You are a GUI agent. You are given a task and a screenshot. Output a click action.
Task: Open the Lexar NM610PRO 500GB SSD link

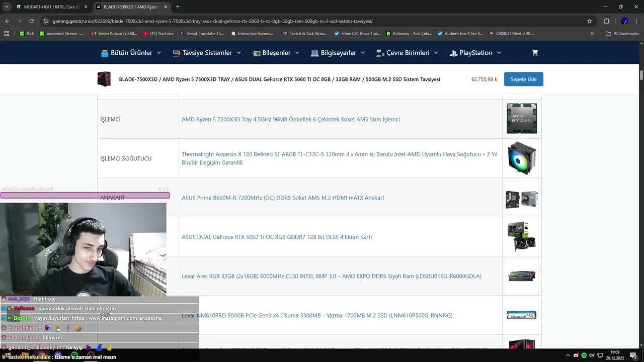tap(317, 315)
